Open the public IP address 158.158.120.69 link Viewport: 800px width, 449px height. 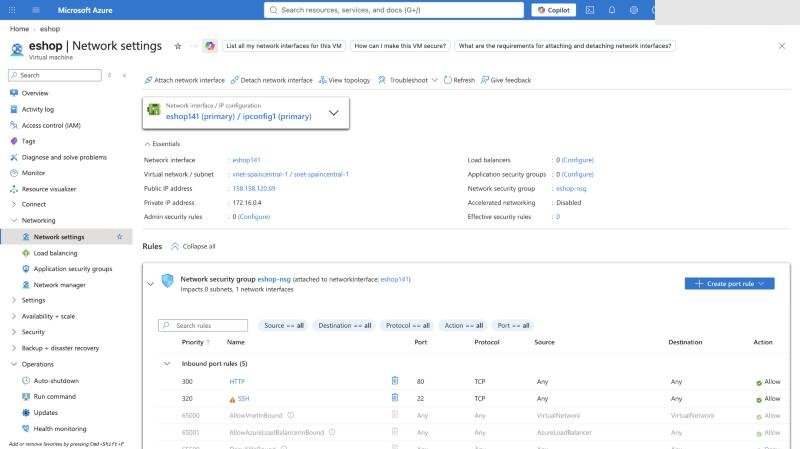(x=254, y=189)
